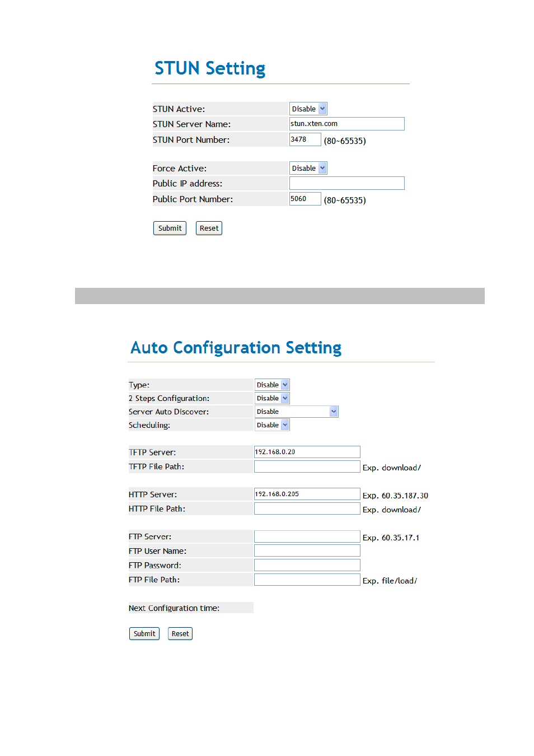This screenshot has height=756, width=534.
Task: Click the (80~65535) hint beside Public Port
Action: (x=345, y=200)
